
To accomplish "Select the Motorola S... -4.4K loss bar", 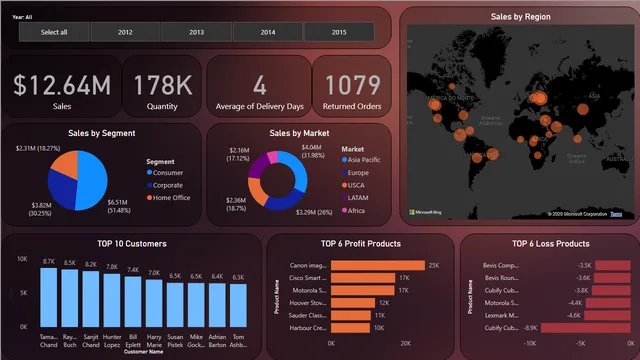I will [608, 303].
